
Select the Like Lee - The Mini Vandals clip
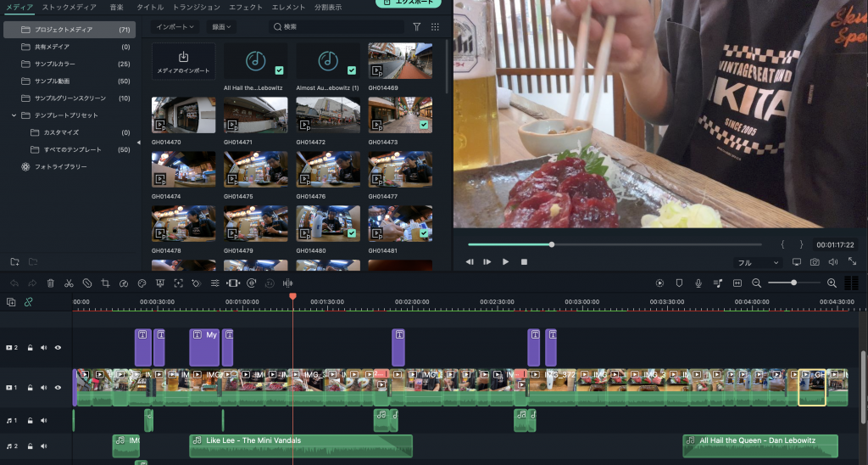[301, 446]
